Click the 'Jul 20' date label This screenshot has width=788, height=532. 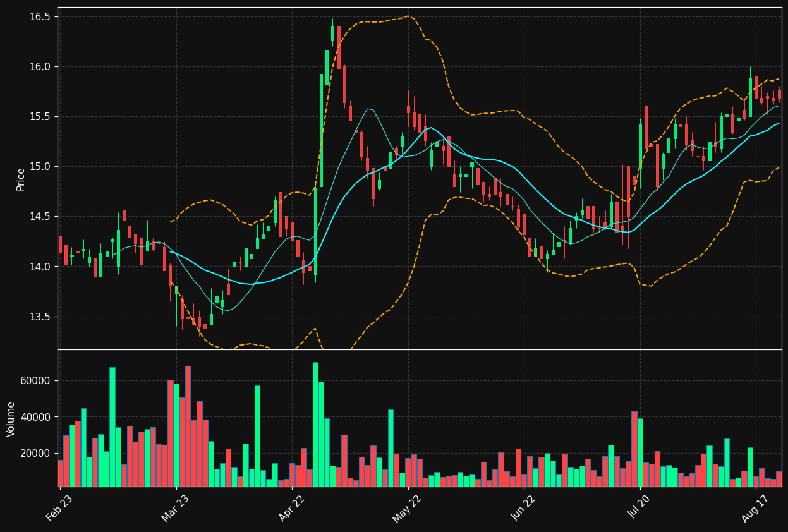click(639, 507)
